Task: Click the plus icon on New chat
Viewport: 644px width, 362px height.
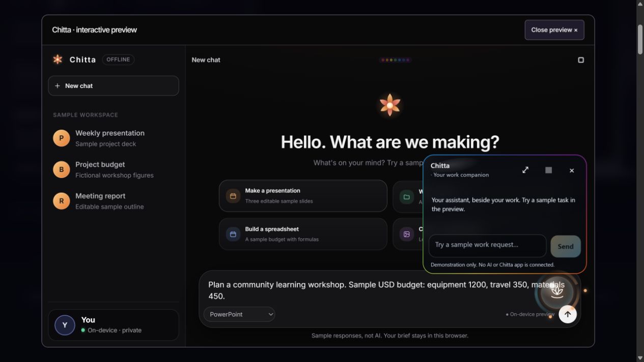Action: [x=58, y=86]
